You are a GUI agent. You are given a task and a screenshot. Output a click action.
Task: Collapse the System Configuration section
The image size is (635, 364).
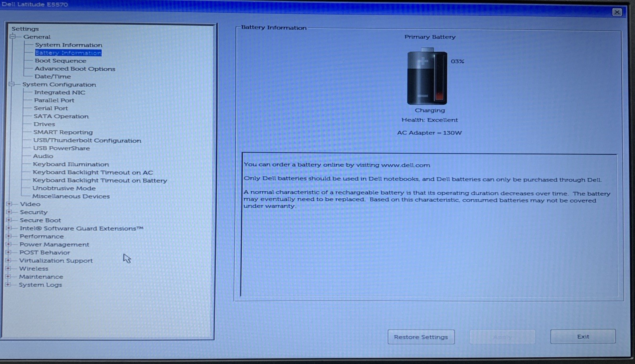click(12, 84)
